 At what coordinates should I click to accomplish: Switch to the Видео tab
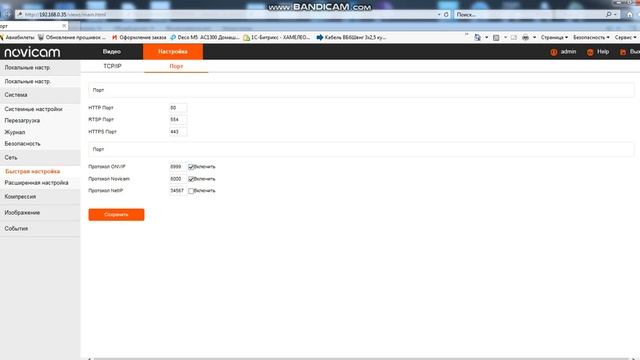pyautogui.click(x=111, y=52)
